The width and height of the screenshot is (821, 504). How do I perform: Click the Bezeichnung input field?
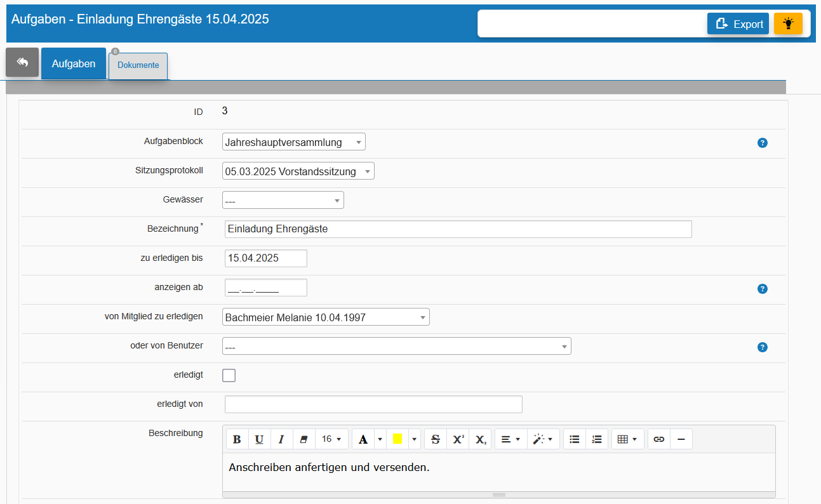point(458,229)
